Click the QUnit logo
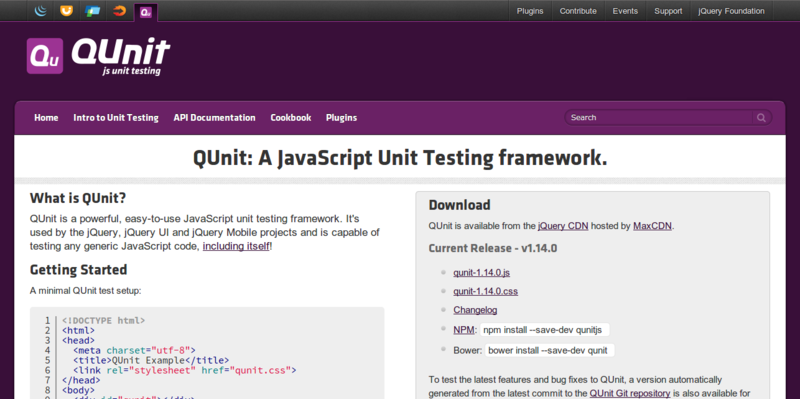 [x=98, y=56]
